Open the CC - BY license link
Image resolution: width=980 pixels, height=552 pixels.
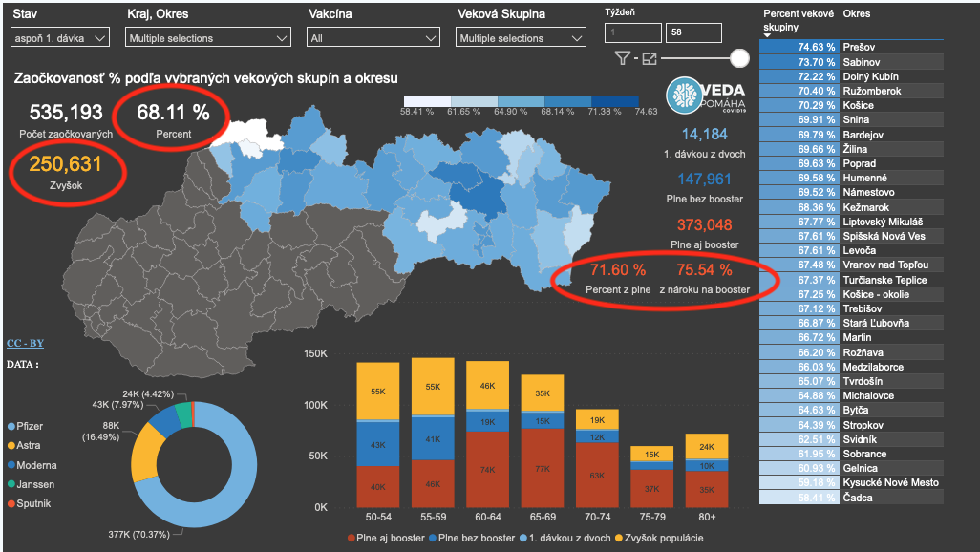click(25, 343)
